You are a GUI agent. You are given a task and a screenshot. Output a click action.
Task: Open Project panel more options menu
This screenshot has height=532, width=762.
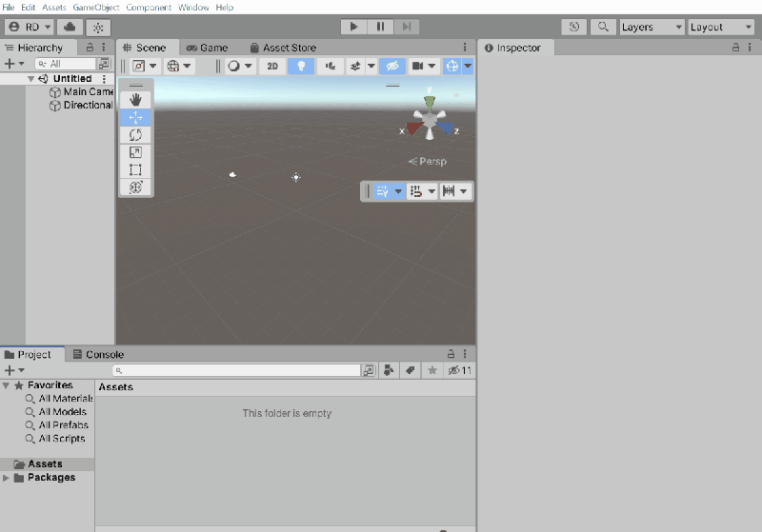point(465,354)
